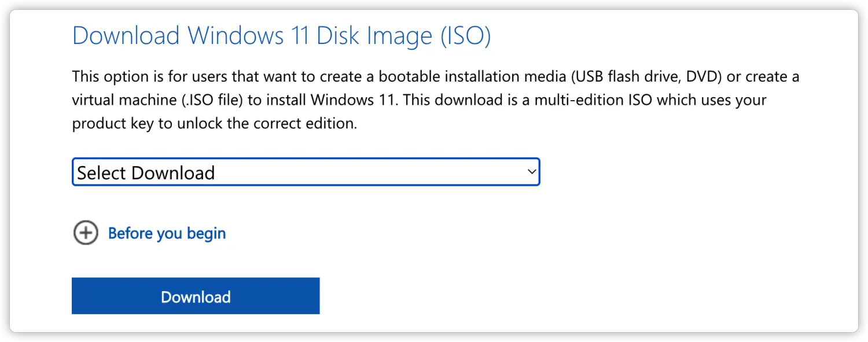The image size is (868, 342).
Task: Click the "Select Download" placeholder text
Action: [146, 172]
